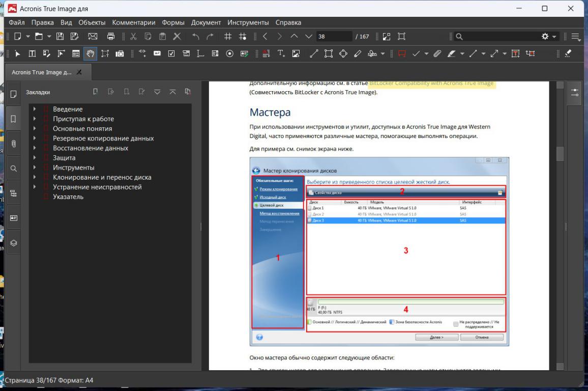The width and height of the screenshot is (588, 391).
Task: Click the page number field showing 38
Action: tap(333, 36)
